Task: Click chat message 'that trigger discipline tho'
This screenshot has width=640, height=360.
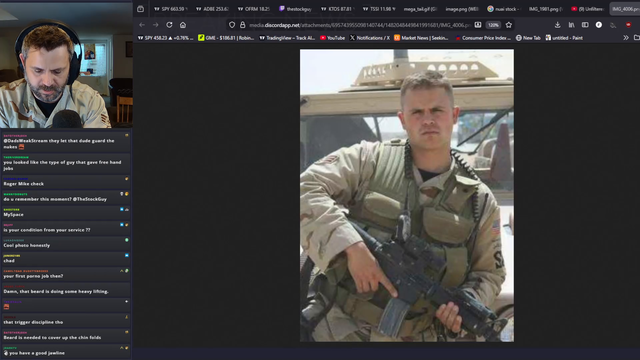Action: pos(33,322)
